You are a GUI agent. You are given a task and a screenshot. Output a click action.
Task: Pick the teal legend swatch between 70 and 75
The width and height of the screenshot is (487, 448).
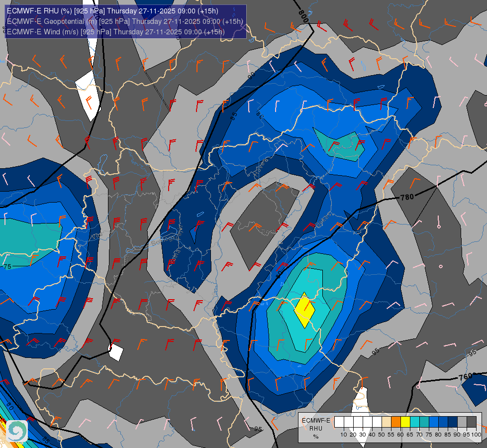point(424,422)
